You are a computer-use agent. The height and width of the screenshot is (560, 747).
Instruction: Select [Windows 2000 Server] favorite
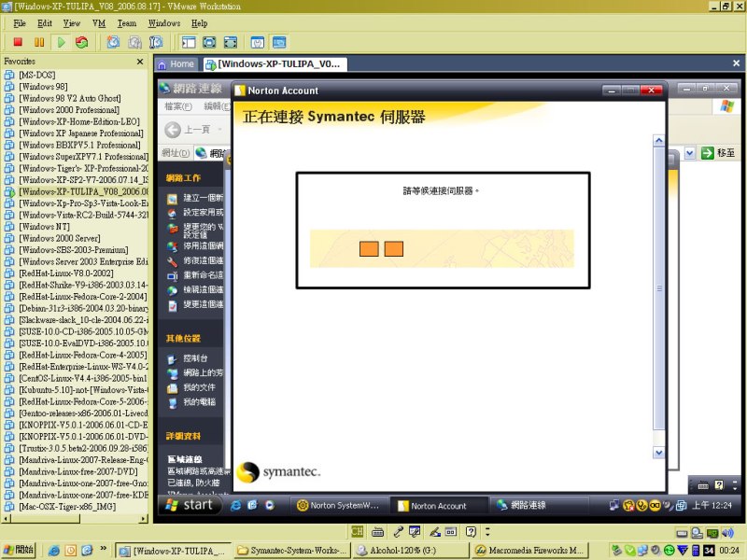(60, 238)
